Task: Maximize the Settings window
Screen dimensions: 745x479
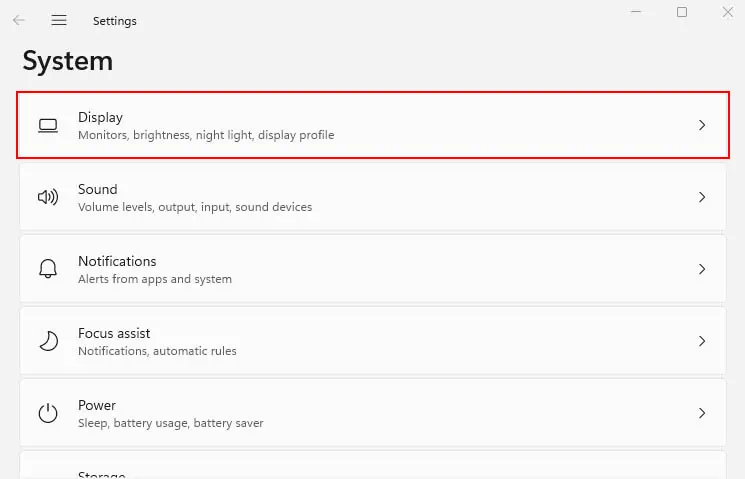Action: [x=682, y=12]
